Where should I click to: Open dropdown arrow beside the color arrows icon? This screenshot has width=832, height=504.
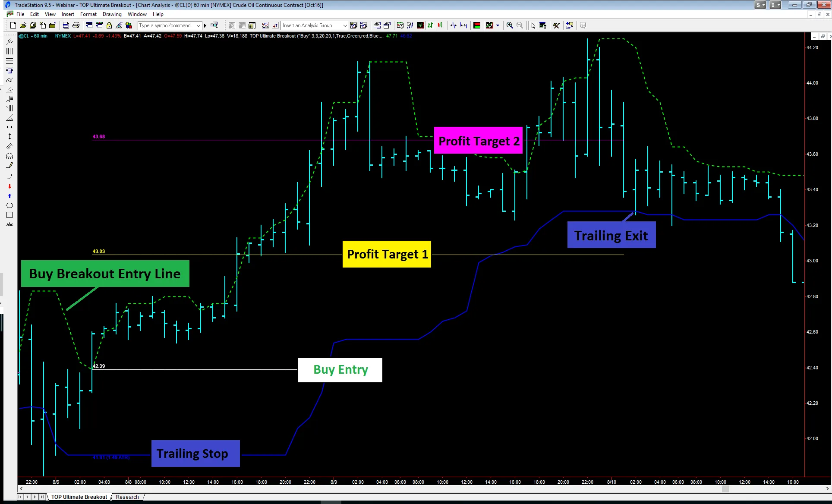pos(498,25)
